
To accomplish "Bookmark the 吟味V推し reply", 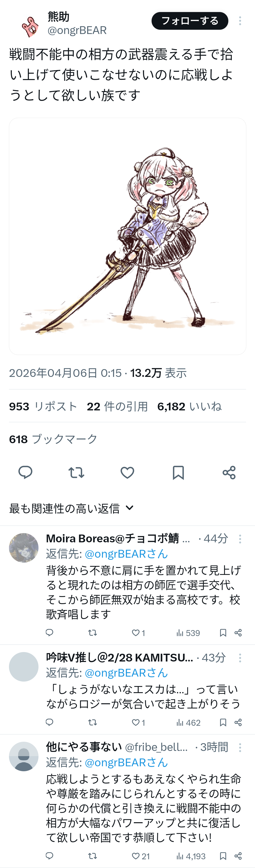I will (223, 722).
